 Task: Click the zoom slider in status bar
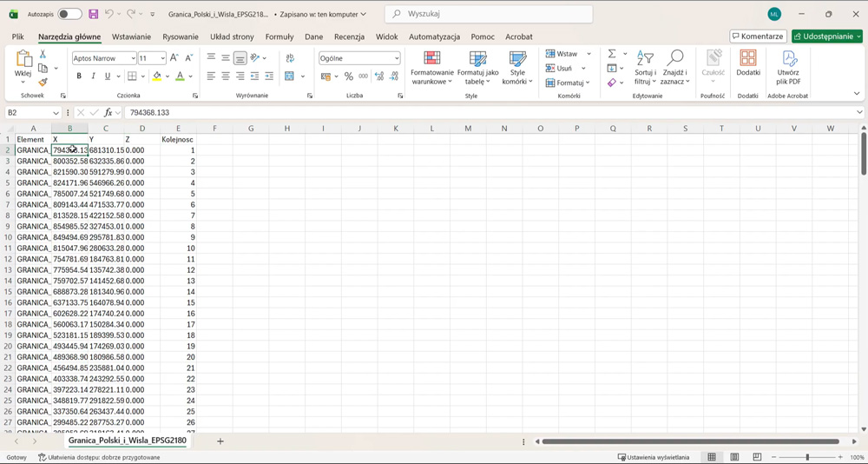pyautogui.click(x=807, y=457)
